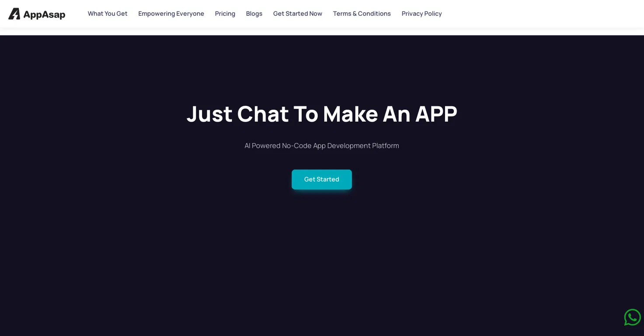Click the 'Just' word in the headline
The image size is (644, 336).
(x=209, y=114)
